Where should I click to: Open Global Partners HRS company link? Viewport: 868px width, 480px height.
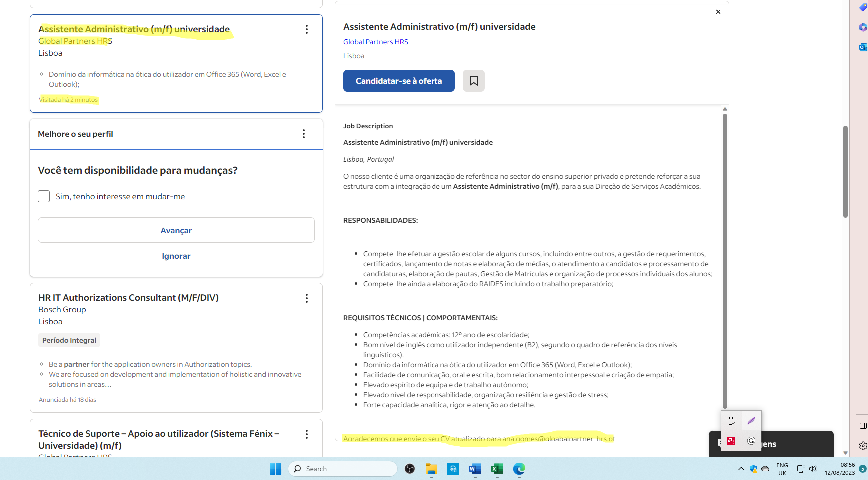(x=376, y=42)
